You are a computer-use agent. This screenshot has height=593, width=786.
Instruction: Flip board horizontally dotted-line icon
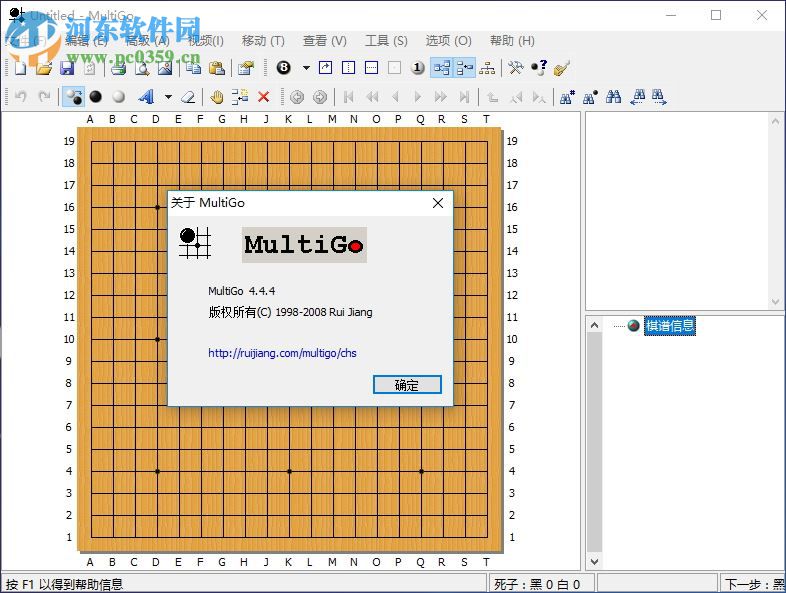[371, 67]
